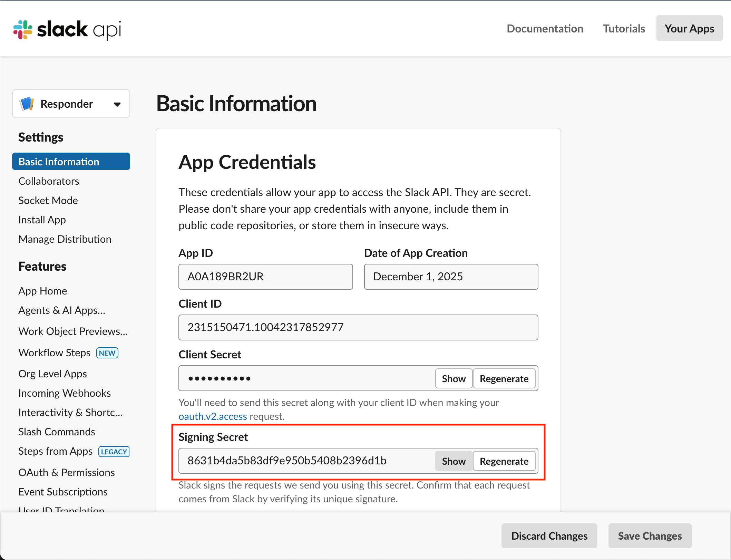The height and width of the screenshot is (560, 731).
Task: Open the Documentation menu
Action: [545, 29]
